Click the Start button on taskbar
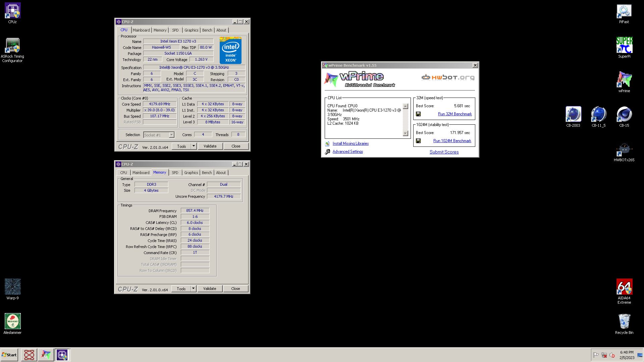This screenshot has height=362, width=644. click(9, 355)
